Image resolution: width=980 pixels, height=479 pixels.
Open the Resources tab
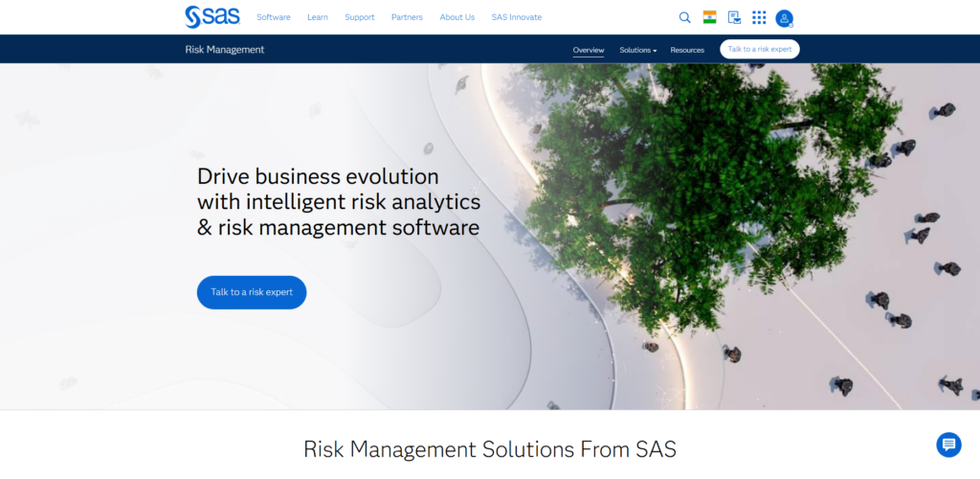point(687,50)
